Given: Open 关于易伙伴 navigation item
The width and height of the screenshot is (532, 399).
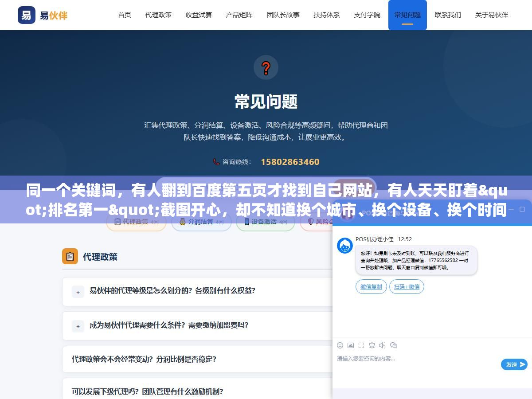Looking at the screenshot, I should (492, 15).
